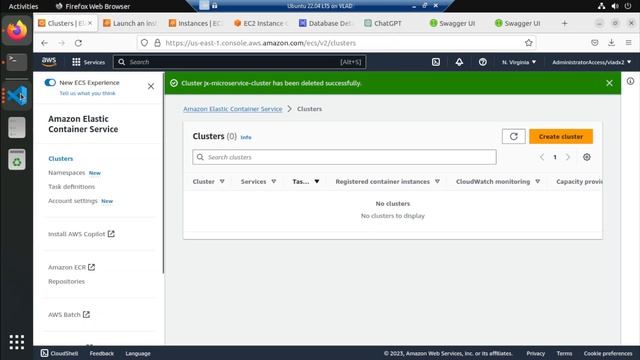Go to the next clusters page
Screen dimensions: 640x360
coord(568,157)
